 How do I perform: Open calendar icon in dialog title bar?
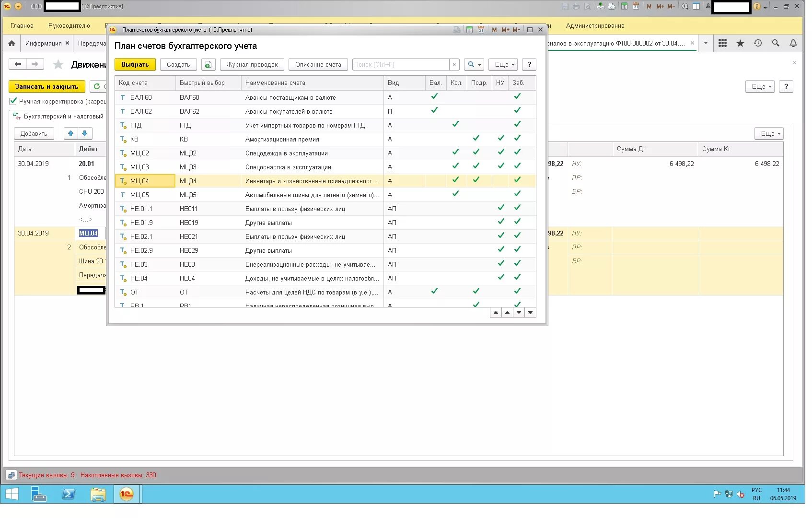(481, 30)
